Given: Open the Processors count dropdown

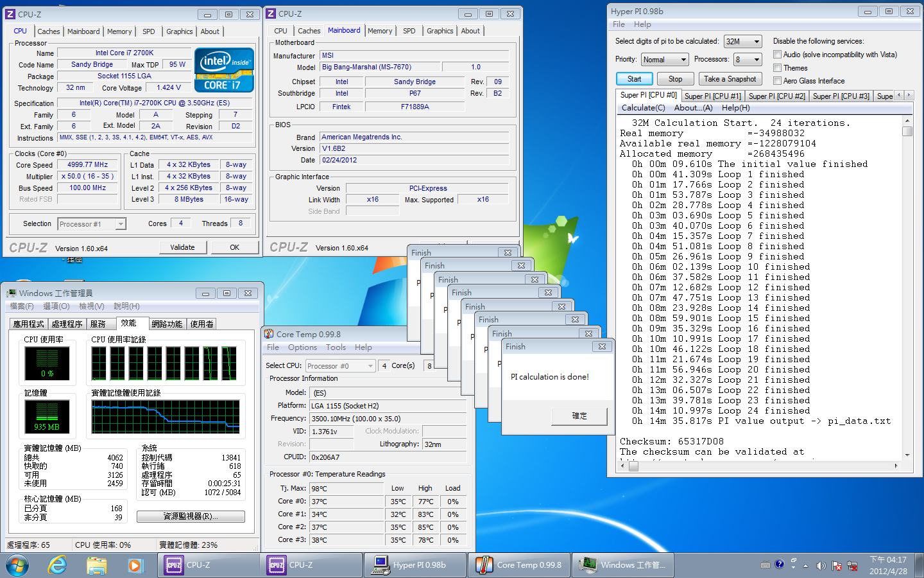Looking at the screenshot, I should coord(748,60).
